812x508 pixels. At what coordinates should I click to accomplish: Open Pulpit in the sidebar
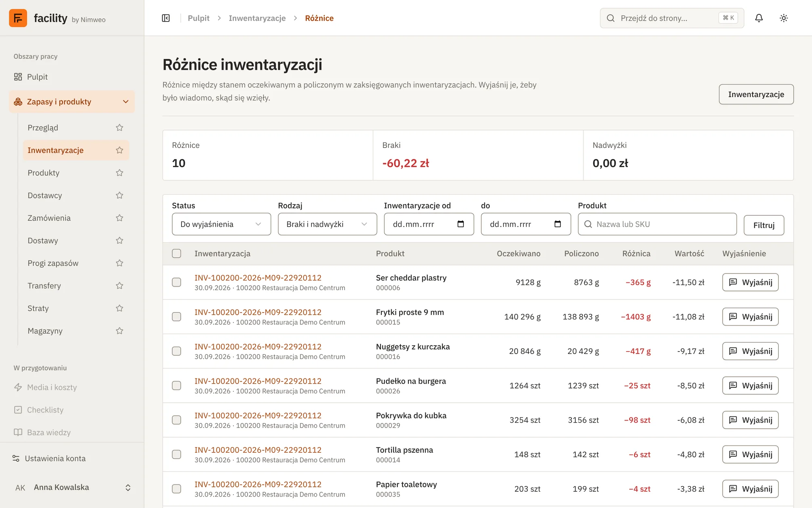click(37, 77)
